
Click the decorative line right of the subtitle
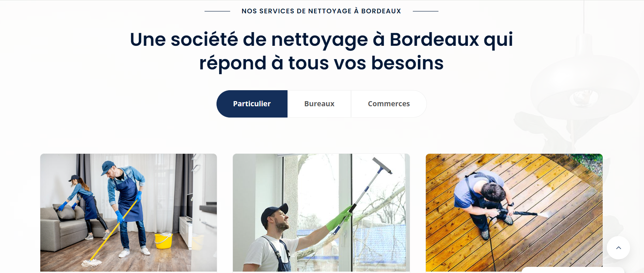click(x=425, y=11)
